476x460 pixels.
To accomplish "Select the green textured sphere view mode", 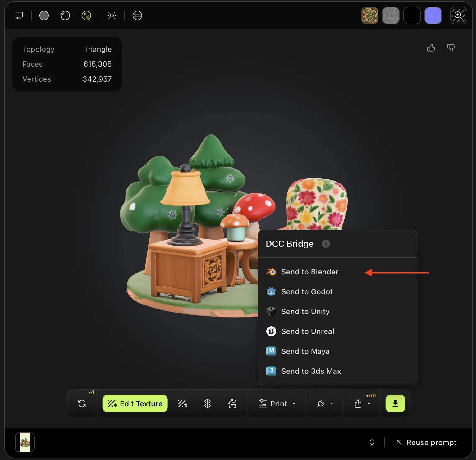I will (86, 16).
